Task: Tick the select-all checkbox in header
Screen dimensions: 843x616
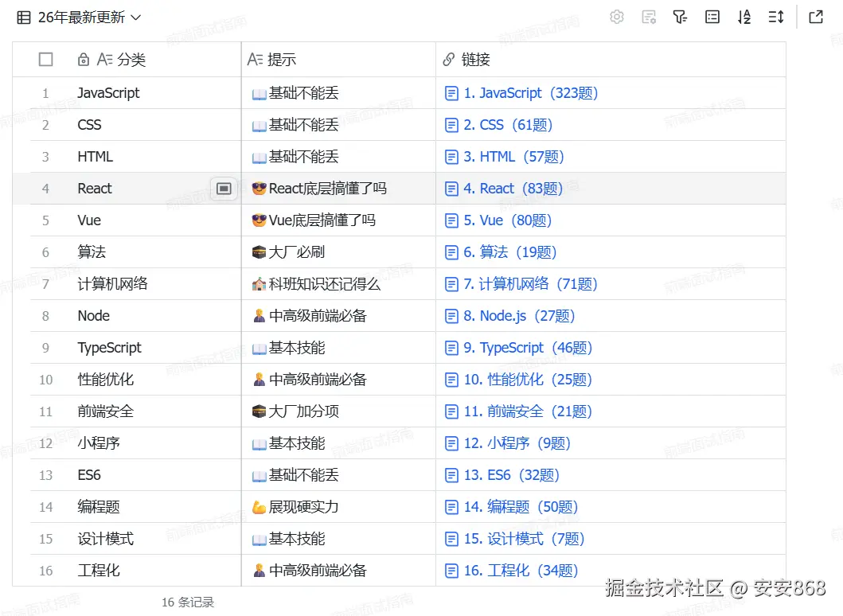Action: click(x=45, y=59)
